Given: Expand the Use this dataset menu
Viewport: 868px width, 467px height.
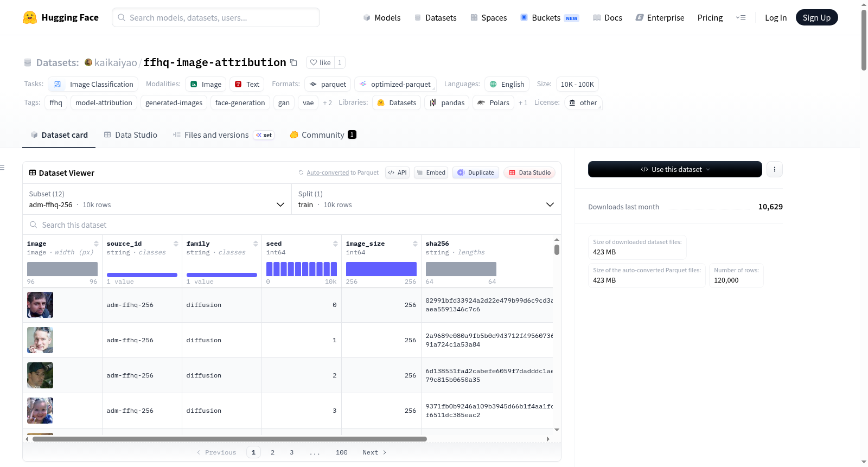Looking at the screenshot, I should (675, 169).
